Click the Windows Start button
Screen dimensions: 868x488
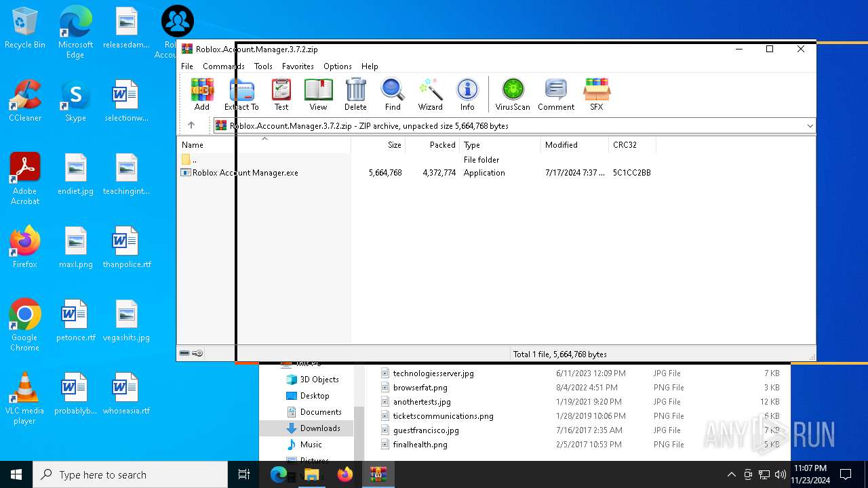point(16,474)
